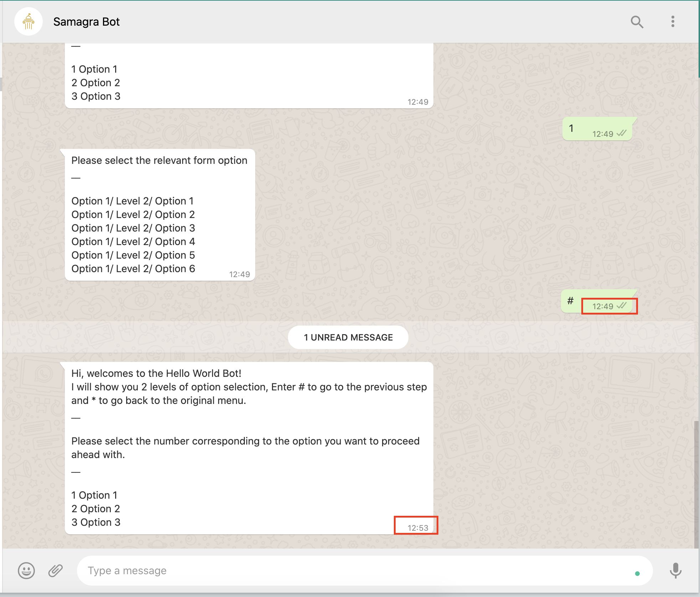Select the message bubble containing '#'
The height and width of the screenshot is (597, 700).
coord(571,301)
